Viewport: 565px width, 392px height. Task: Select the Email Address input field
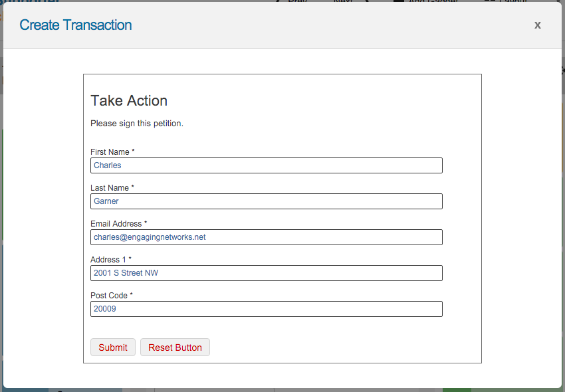coord(266,237)
